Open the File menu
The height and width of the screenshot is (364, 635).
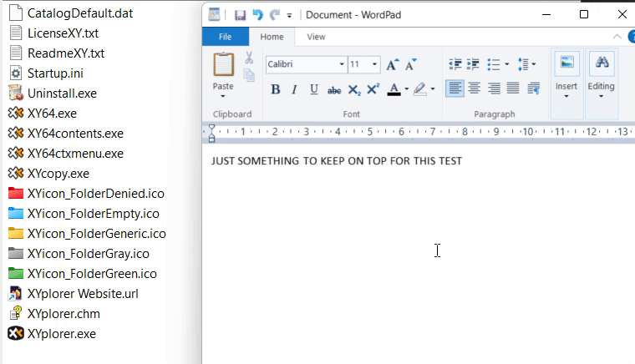(226, 37)
